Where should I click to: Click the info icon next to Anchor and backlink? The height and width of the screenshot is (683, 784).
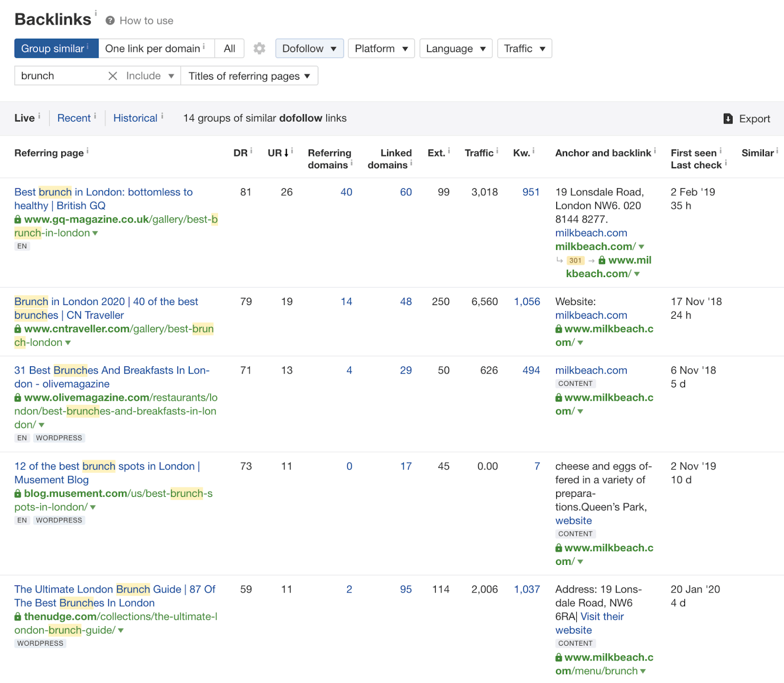(656, 150)
